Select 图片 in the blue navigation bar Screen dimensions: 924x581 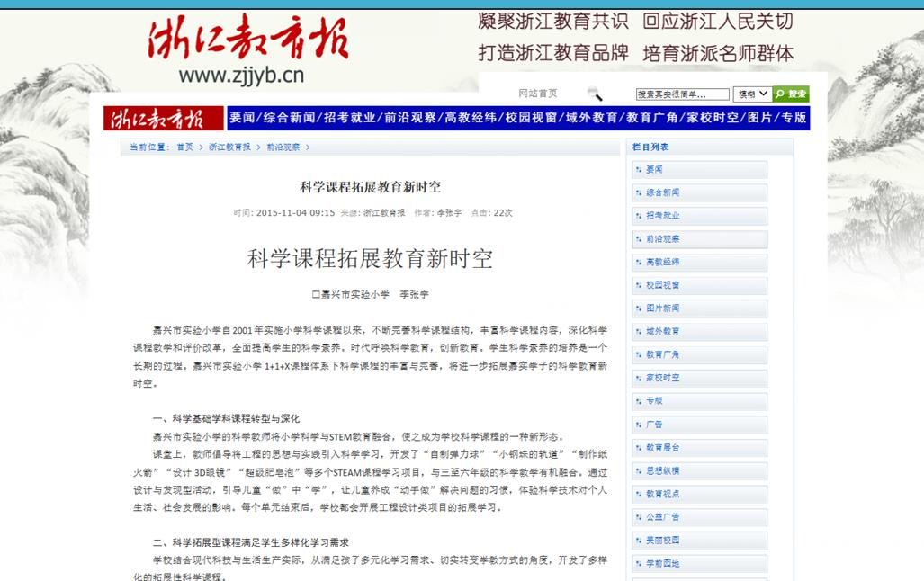(x=761, y=117)
